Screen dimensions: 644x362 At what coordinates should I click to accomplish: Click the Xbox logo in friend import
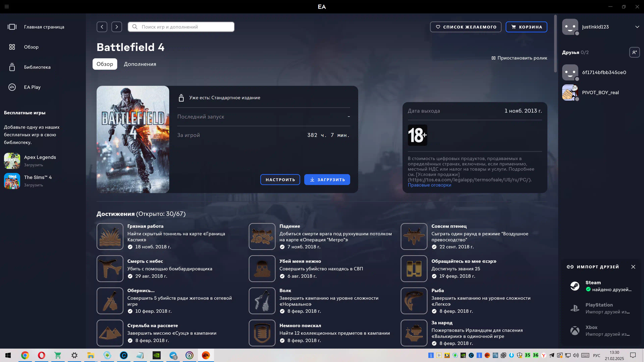pos(575,330)
